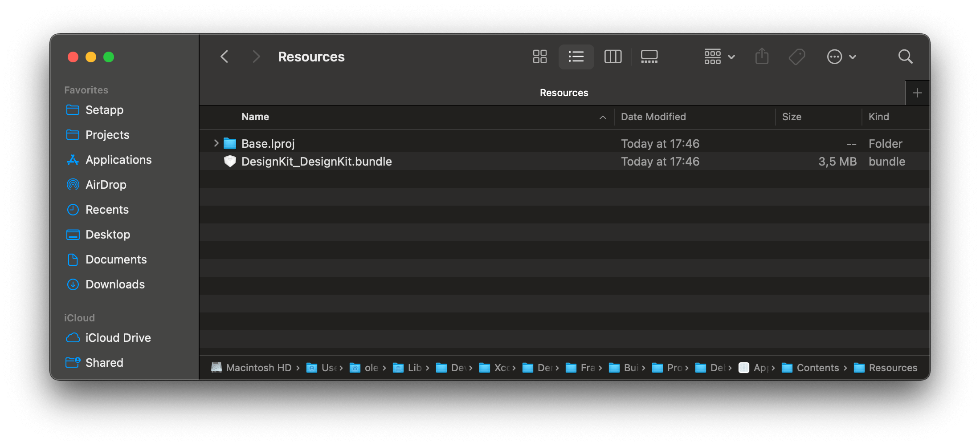This screenshot has width=980, height=446.
Task: Switch to column view layout
Action: pos(612,57)
